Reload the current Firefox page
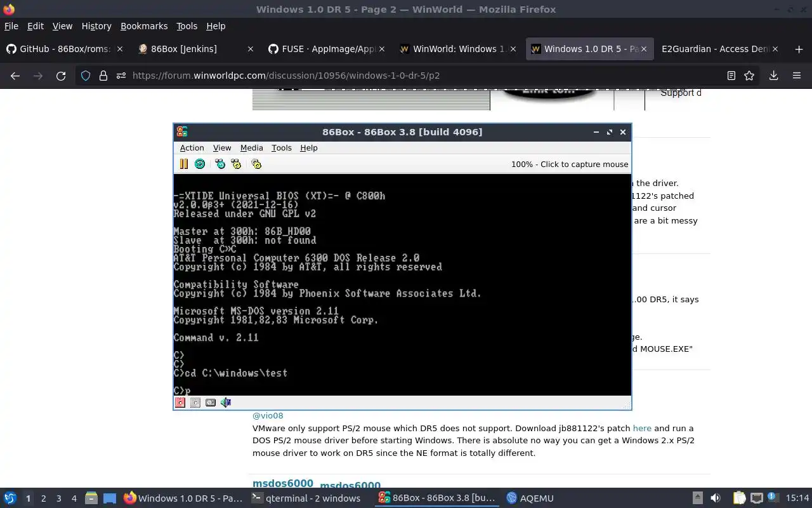 pos(61,76)
